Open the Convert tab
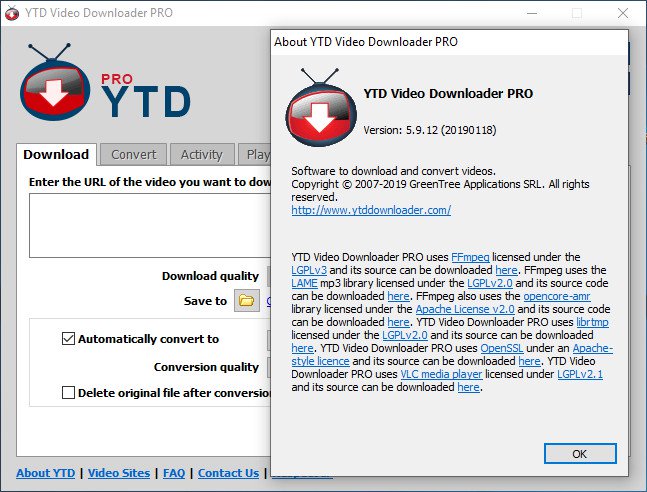Viewport: 647px width, 492px height. point(134,154)
